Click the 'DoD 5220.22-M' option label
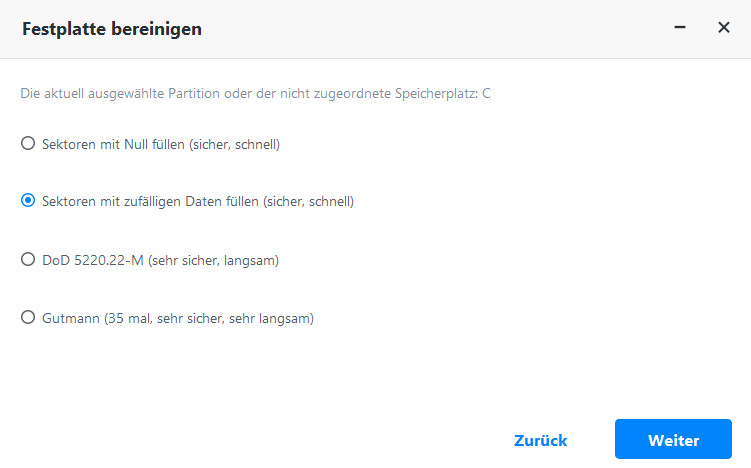The width and height of the screenshot is (751, 468). coord(94,261)
